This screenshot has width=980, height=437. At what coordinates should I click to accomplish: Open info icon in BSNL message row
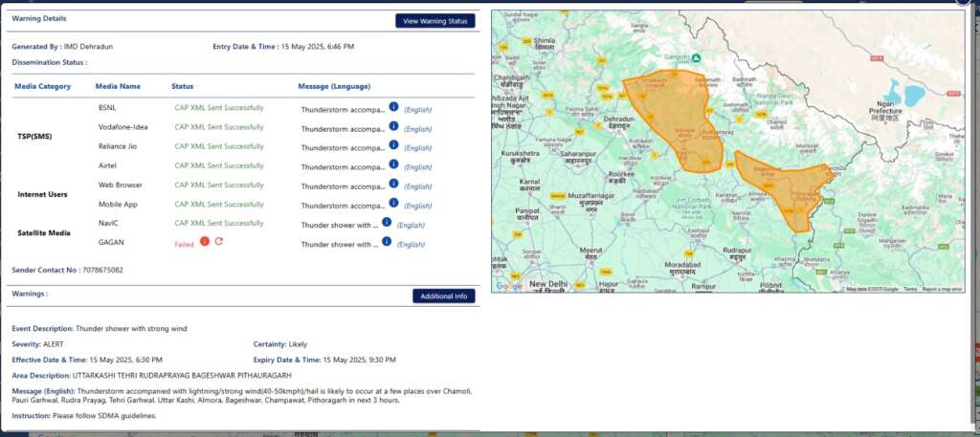pyautogui.click(x=393, y=107)
